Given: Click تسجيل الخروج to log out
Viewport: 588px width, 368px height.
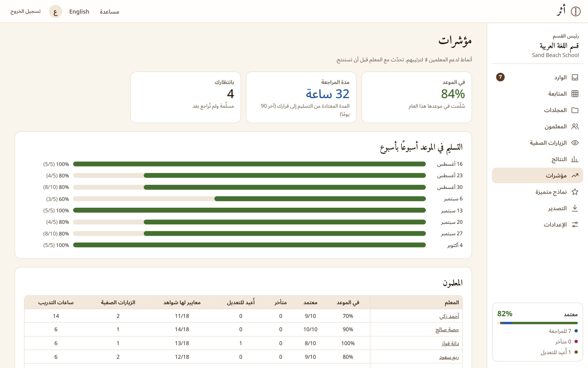Looking at the screenshot, I should [x=26, y=11].
